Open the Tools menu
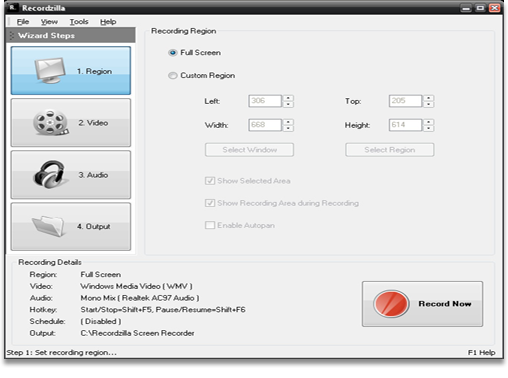Viewport: 508px width, 378px height. coord(79,22)
